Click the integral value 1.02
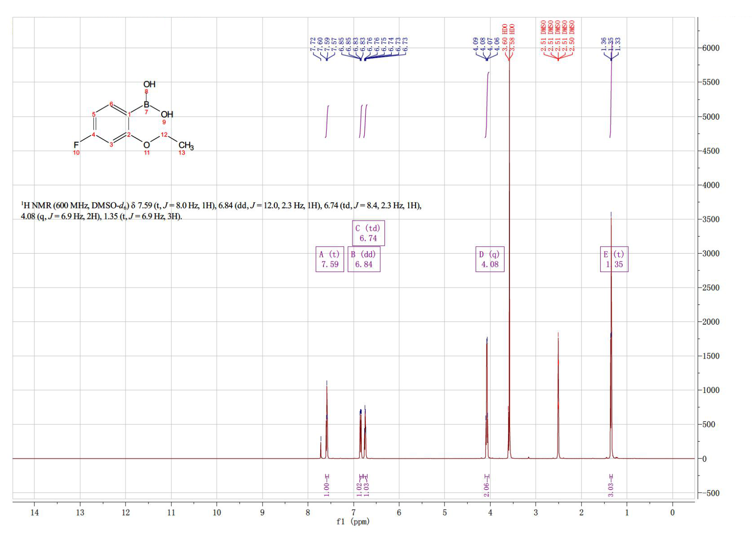This screenshot has width=756, height=559. pyautogui.click(x=360, y=489)
